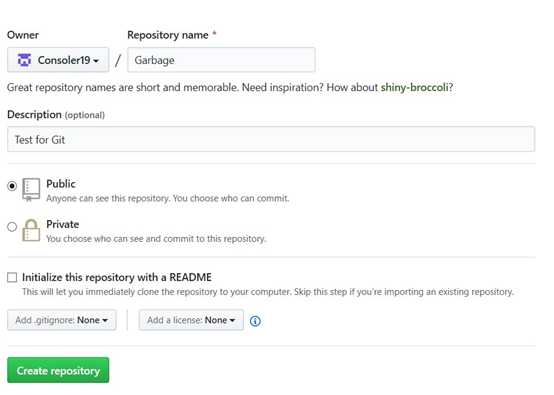Focus the Repository name field containing Garbage

pyautogui.click(x=221, y=60)
